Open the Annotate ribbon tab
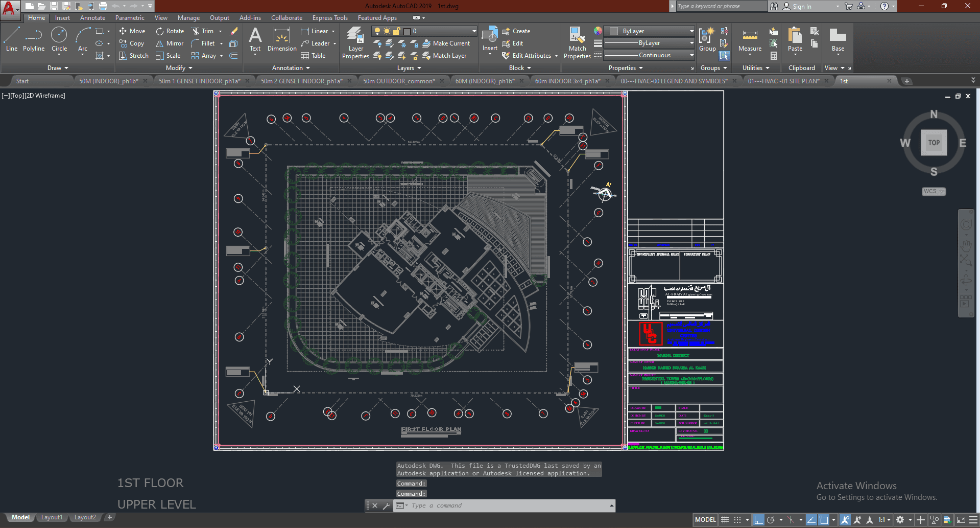Viewport: 980px width, 528px height. point(92,18)
